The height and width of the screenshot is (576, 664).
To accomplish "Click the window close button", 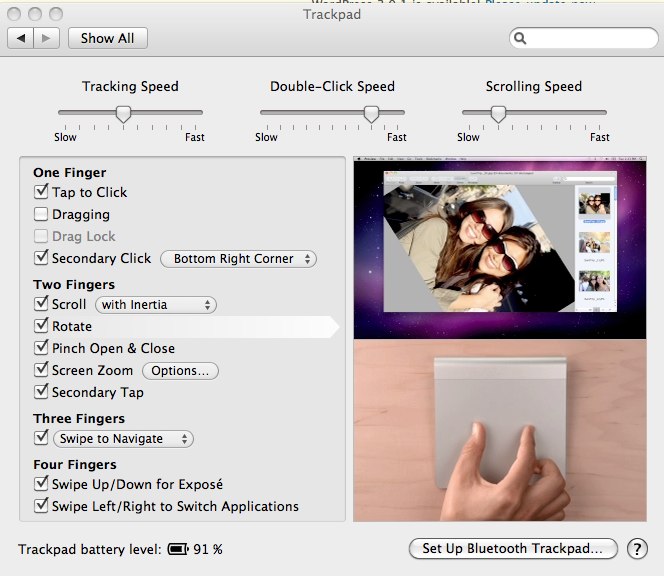I will tap(14, 14).
